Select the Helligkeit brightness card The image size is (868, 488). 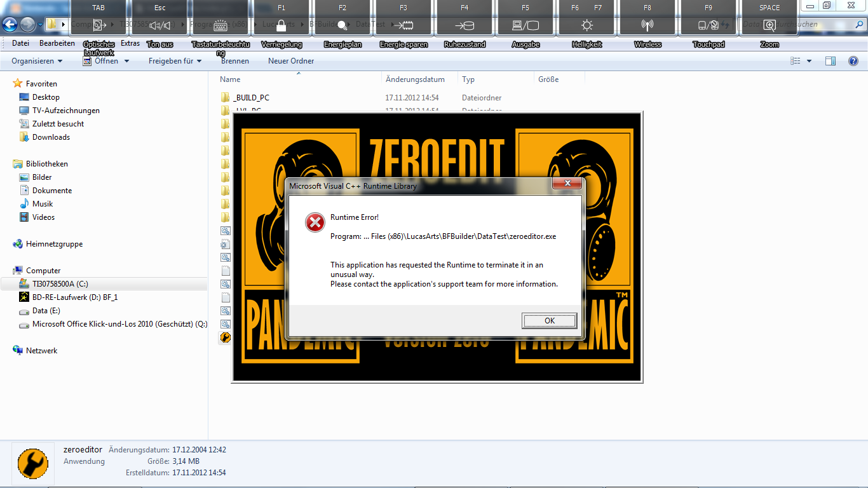587,18
